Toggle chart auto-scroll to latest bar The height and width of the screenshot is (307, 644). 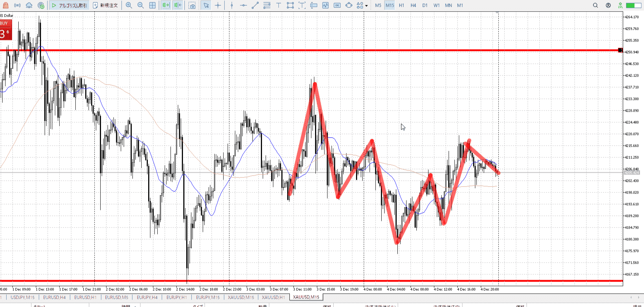(166, 5)
